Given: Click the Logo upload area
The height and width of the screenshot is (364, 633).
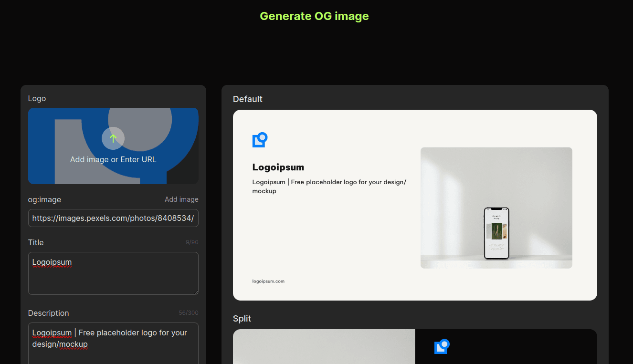Looking at the screenshot, I should click(113, 146).
